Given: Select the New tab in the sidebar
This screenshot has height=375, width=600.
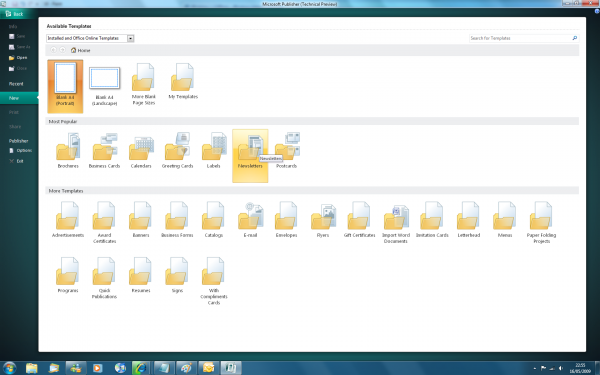Looking at the screenshot, I should [x=19, y=98].
